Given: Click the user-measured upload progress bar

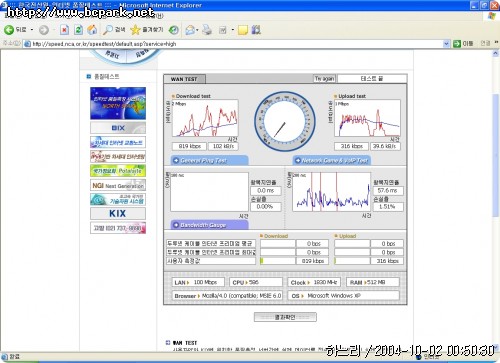Looking at the screenshot, I should click(x=352, y=261).
